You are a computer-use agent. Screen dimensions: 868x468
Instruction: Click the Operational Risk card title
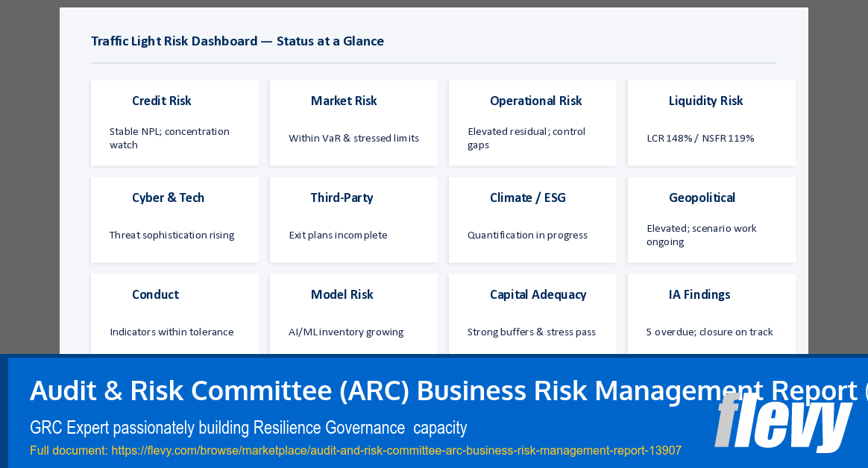point(536,101)
